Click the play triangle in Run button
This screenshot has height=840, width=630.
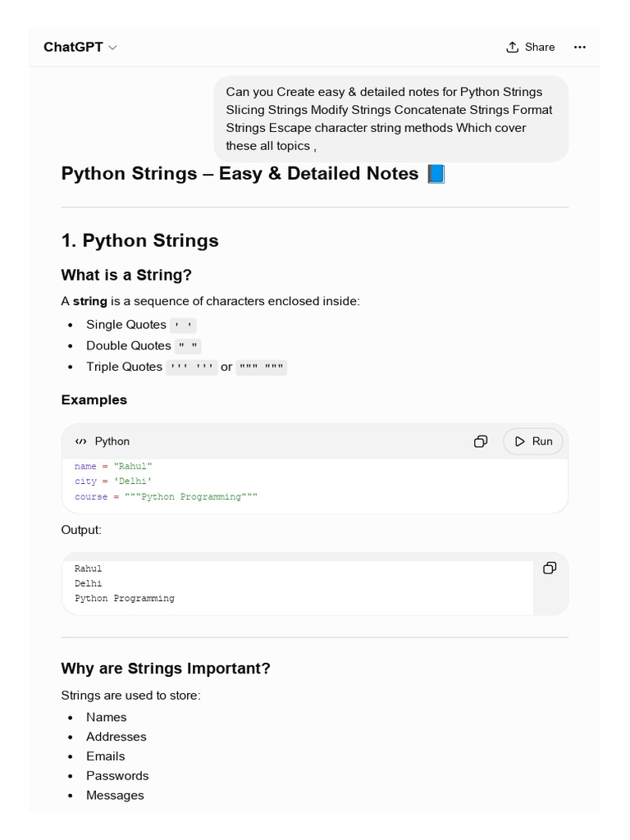click(x=519, y=441)
